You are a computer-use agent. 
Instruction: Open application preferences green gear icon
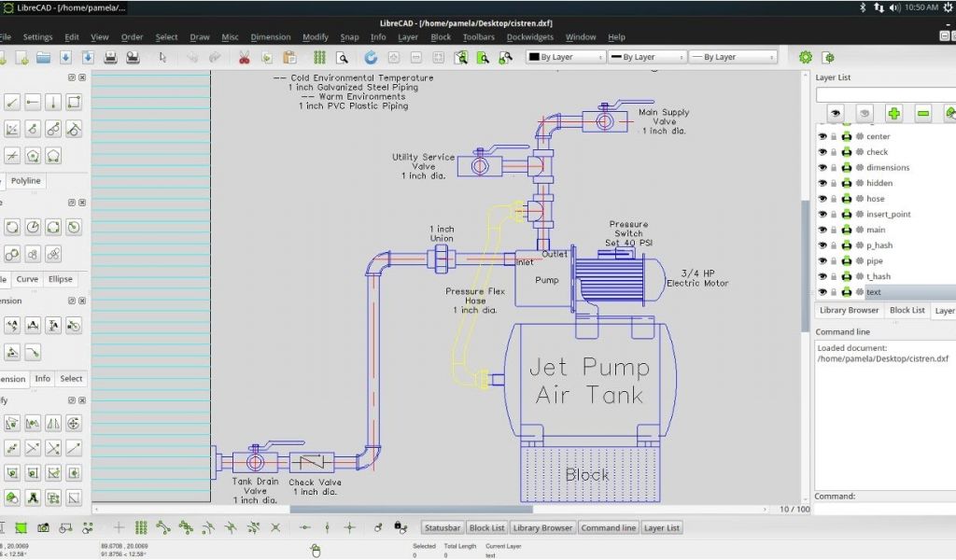806,57
